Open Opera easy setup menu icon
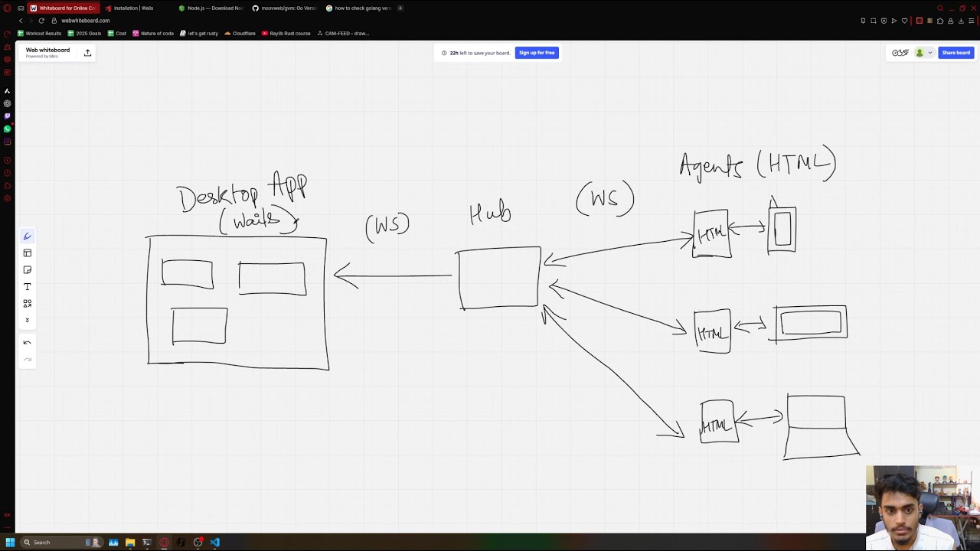The image size is (980, 551). [971, 21]
